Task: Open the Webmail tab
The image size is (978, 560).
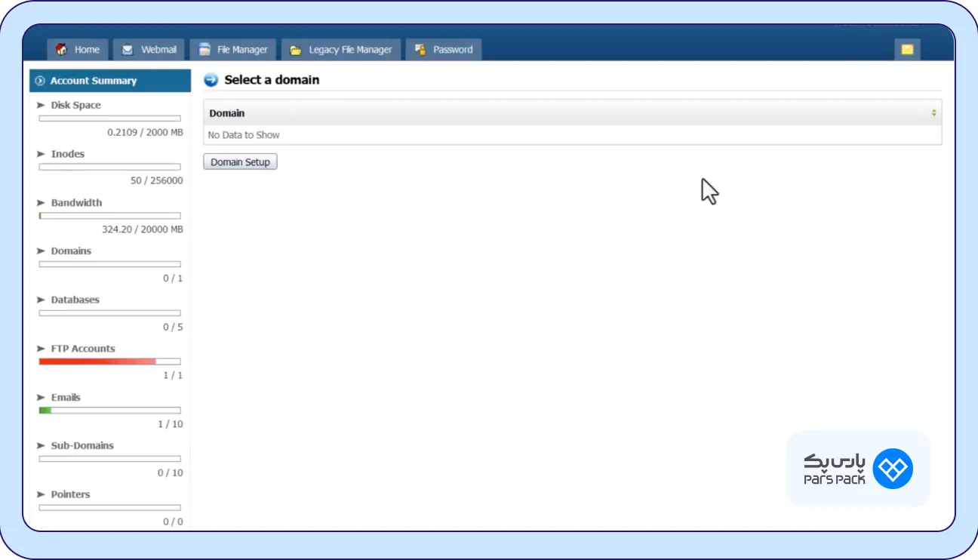Action: tap(149, 50)
